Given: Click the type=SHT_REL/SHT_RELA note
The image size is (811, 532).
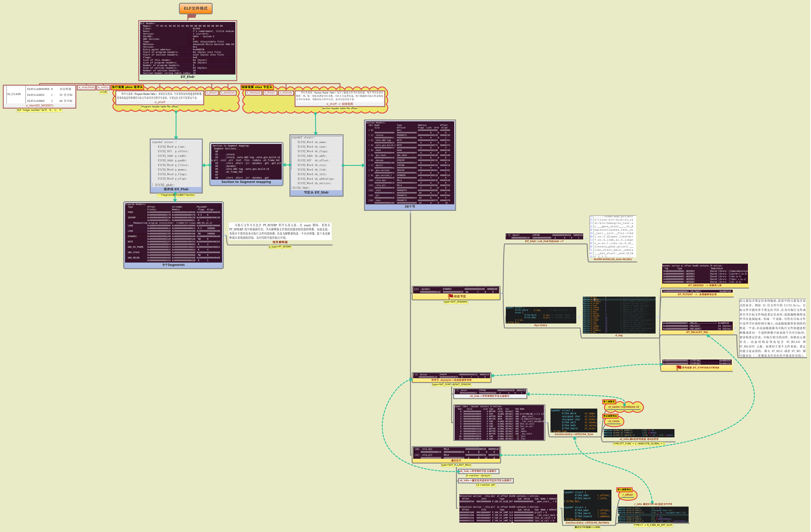Looking at the screenshot, I should 456,465.
